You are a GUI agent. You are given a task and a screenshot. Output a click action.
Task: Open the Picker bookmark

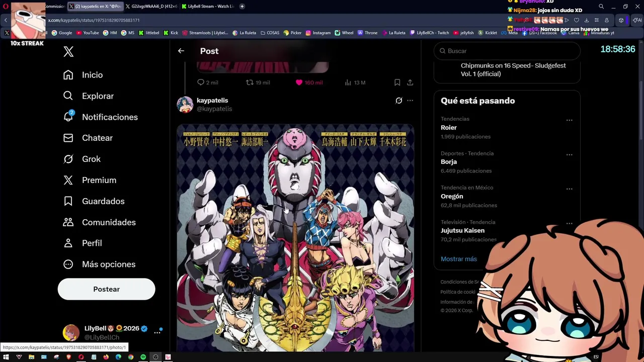(292, 33)
